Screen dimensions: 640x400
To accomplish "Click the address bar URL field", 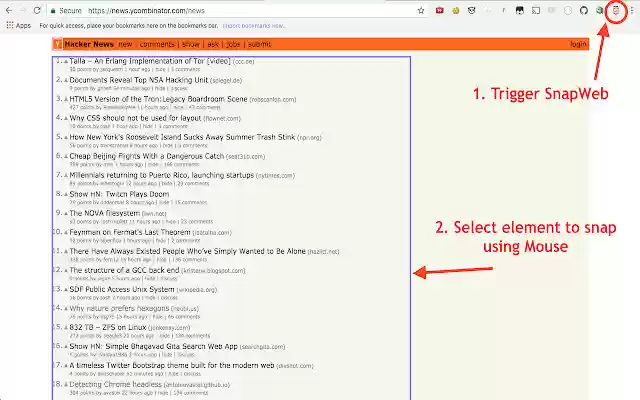I will pos(237,11).
